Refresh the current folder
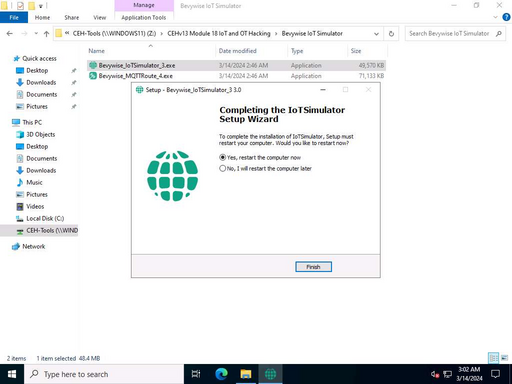The image size is (512, 384). point(391,34)
